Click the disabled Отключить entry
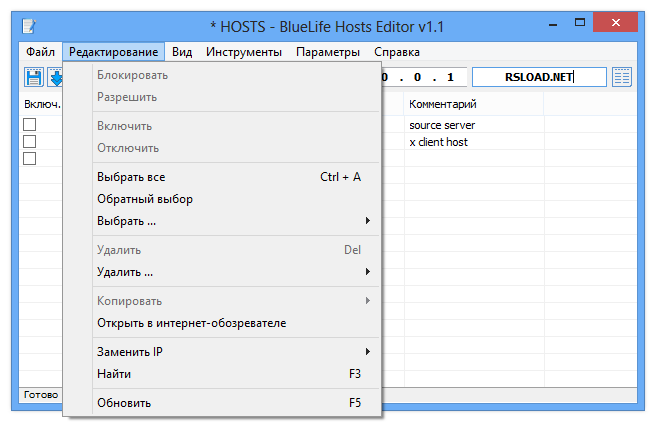Image resolution: width=651 pixels, height=433 pixels. [236, 148]
